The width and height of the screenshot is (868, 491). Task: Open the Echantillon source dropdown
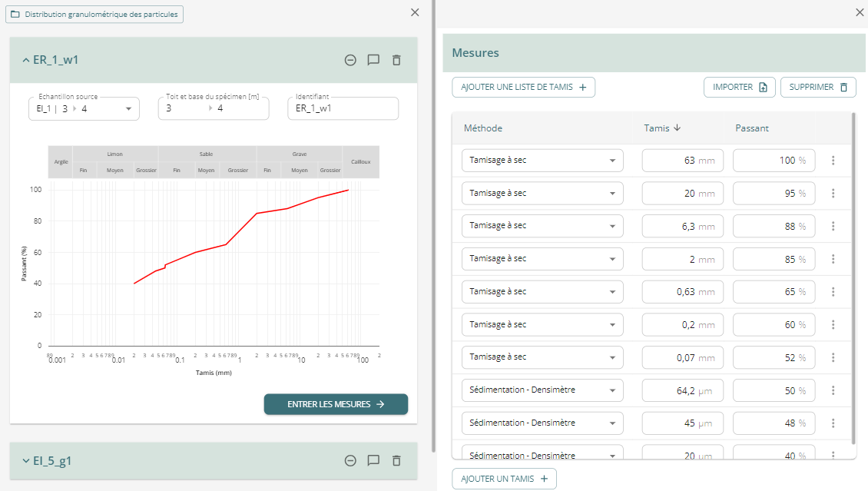tap(128, 109)
